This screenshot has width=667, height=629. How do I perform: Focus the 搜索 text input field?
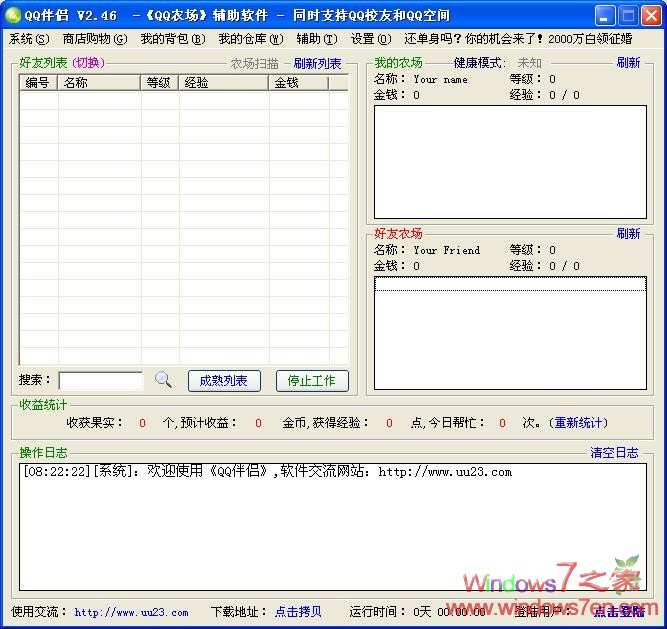point(101,381)
